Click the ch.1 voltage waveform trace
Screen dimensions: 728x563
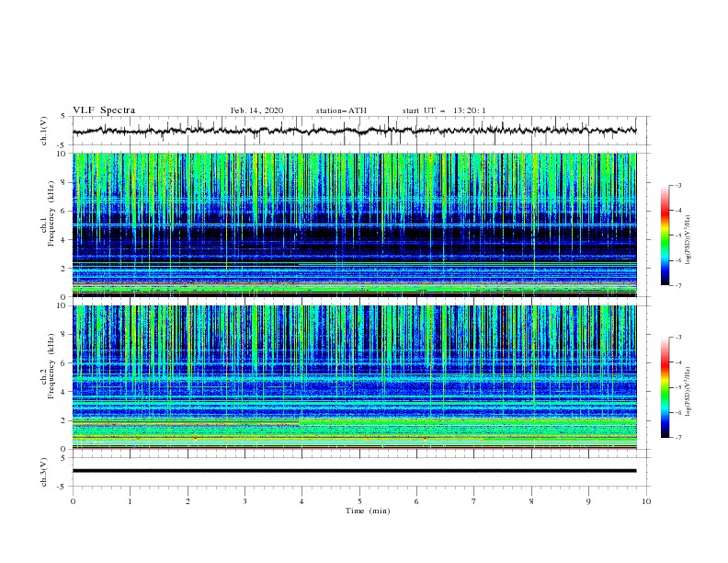354,131
